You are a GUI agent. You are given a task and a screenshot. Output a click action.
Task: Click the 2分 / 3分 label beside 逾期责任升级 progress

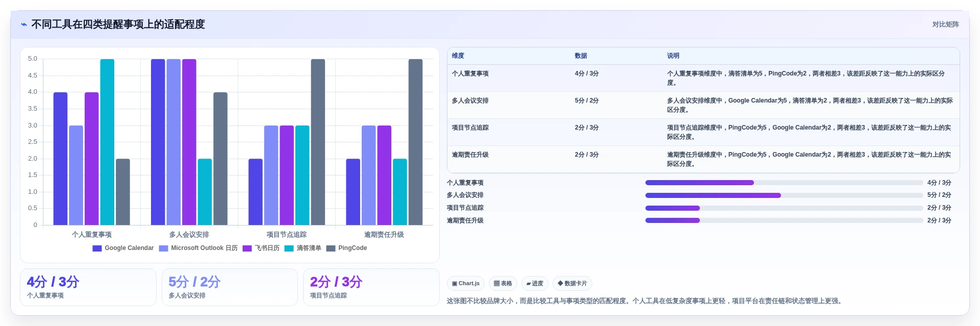pyautogui.click(x=939, y=220)
